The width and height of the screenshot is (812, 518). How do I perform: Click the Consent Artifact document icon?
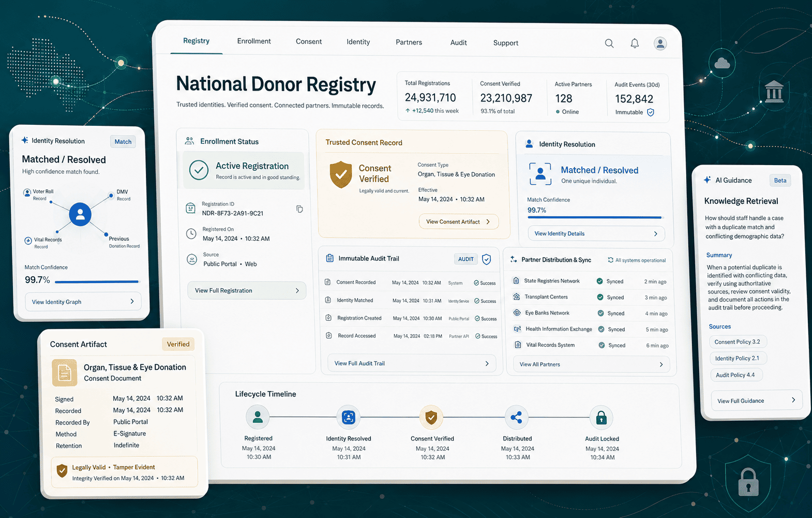pyautogui.click(x=65, y=373)
